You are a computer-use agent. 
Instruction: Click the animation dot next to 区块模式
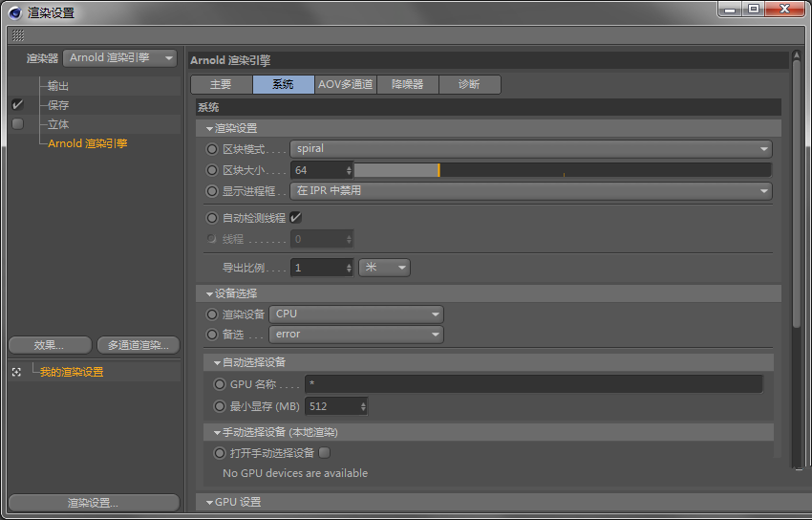tap(212, 149)
